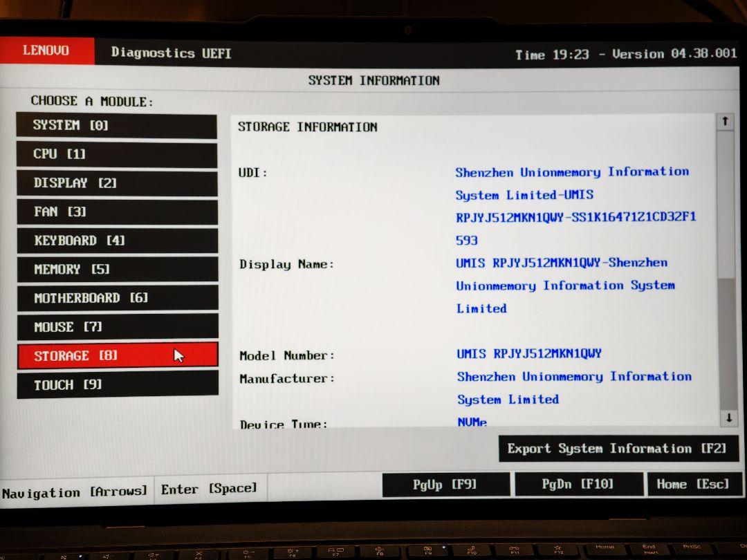The width and height of the screenshot is (747, 560).
Task: Open the DISPLAY [2] module
Action: pyautogui.click(x=117, y=183)
